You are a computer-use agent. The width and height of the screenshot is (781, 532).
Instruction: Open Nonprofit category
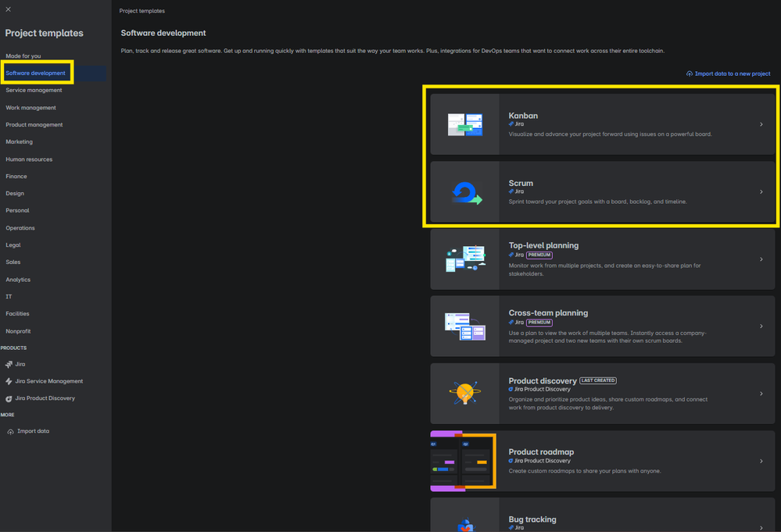[x=19, y=331]
